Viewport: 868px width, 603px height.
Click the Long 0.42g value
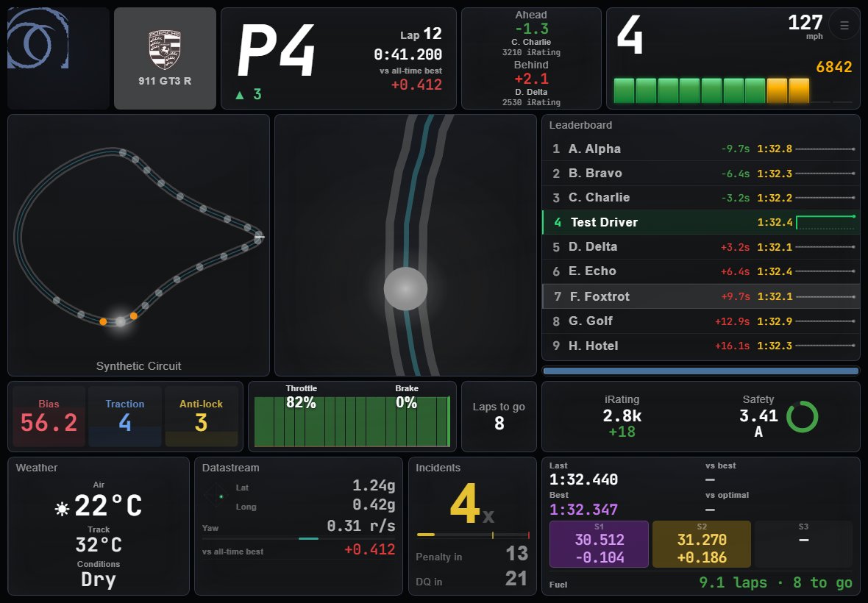click(374, 505)
